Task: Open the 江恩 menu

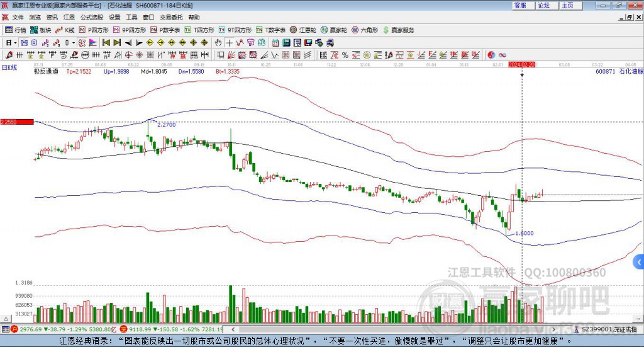Action: 69,17
